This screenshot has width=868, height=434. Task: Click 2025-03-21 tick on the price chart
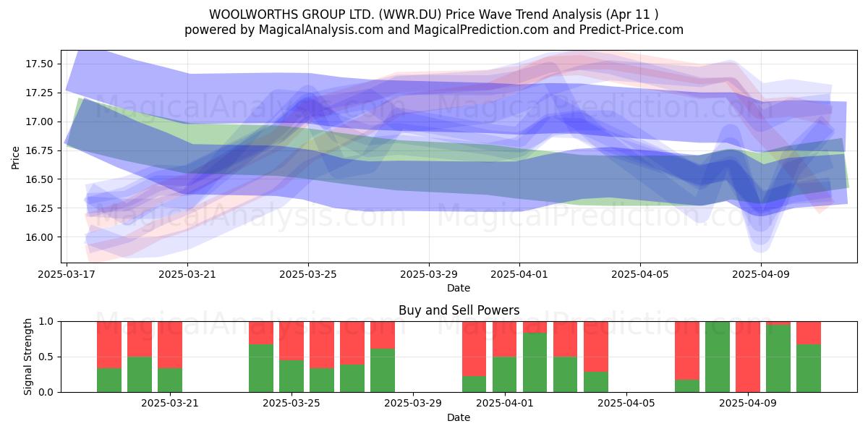tap(187, 274)
